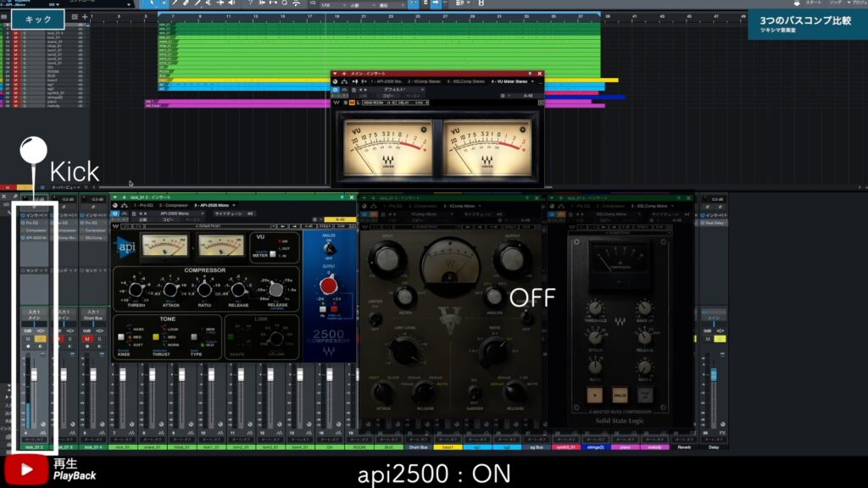
Task: Click the red OUTPUT knob on API-2500
Action: point(328,286)
